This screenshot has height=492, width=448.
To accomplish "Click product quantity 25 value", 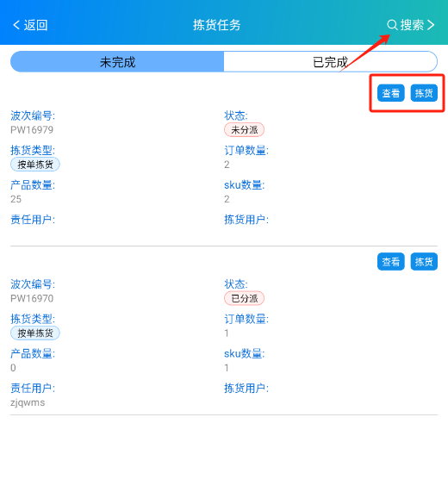I will pos(16,199).
